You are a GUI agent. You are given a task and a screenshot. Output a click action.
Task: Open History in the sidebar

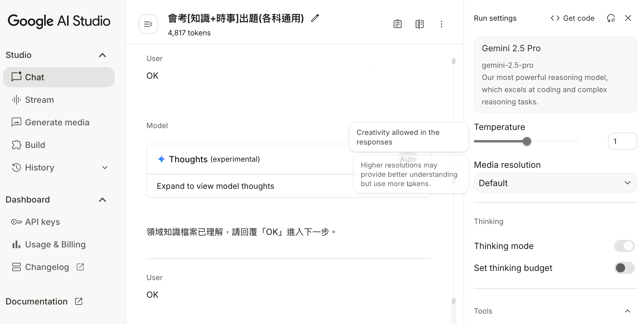click(x=59, y=167)
